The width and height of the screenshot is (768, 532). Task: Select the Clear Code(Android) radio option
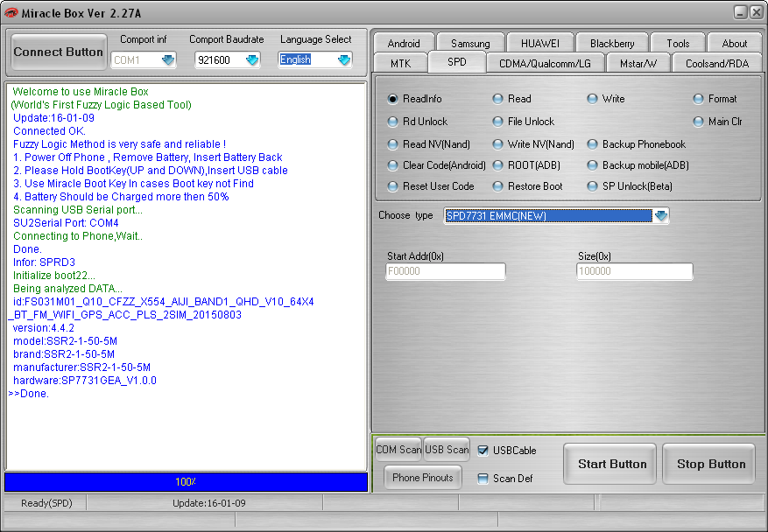436,165
